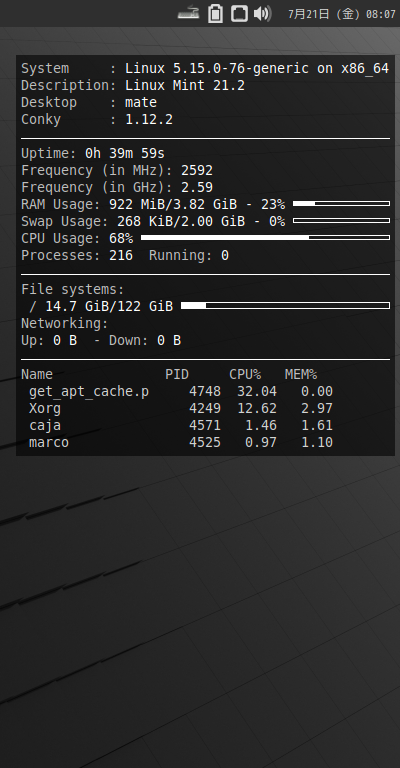Click the GHz frequency value 2.59

point(197,188)
